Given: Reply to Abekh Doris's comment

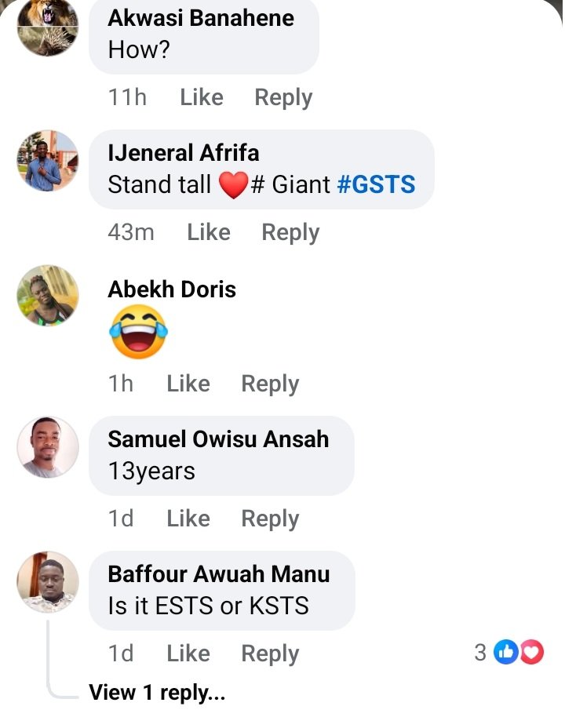Looking at the screenshot, I should point(270,384).
